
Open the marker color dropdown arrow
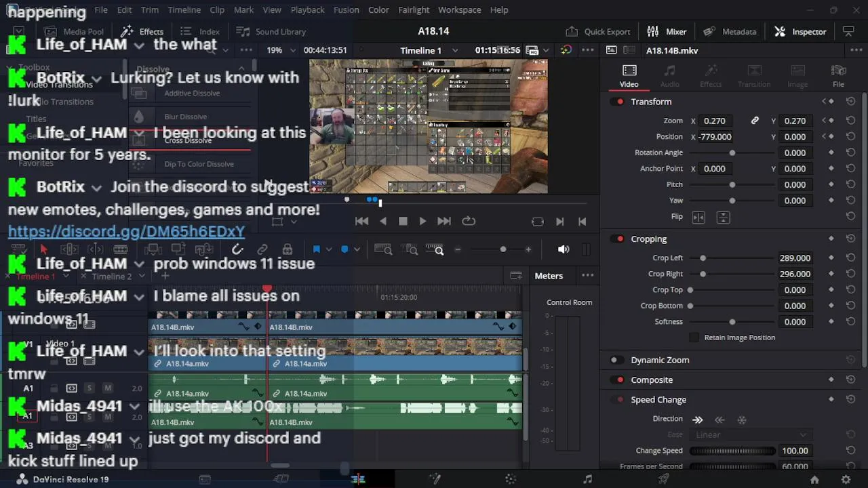pos(357,249)
